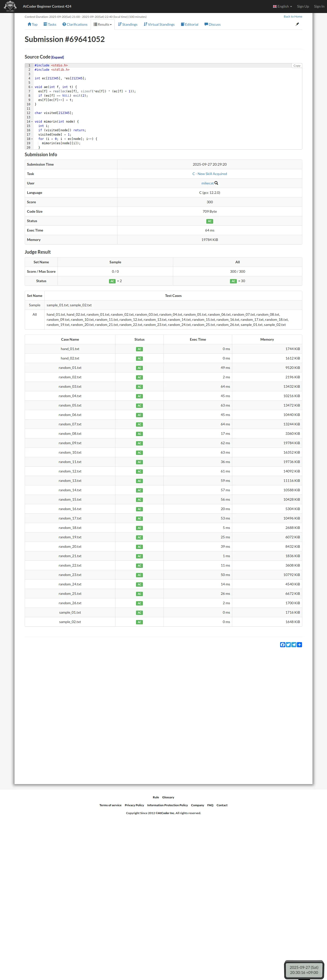Share submission on Telegram
This screenshot has width=327, height=980.
coord(294,644)
